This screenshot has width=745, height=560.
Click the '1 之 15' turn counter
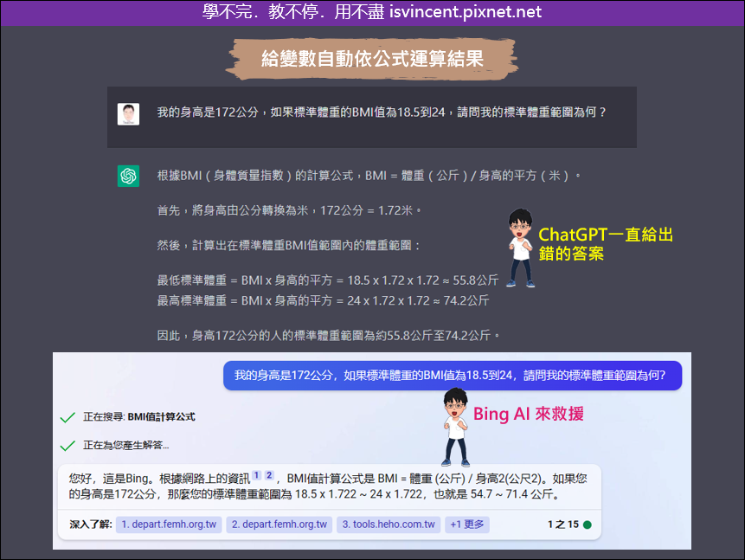point(563,525)
